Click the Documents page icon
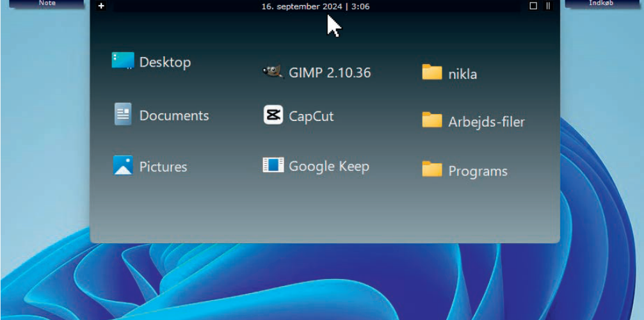 click(123, 115)
